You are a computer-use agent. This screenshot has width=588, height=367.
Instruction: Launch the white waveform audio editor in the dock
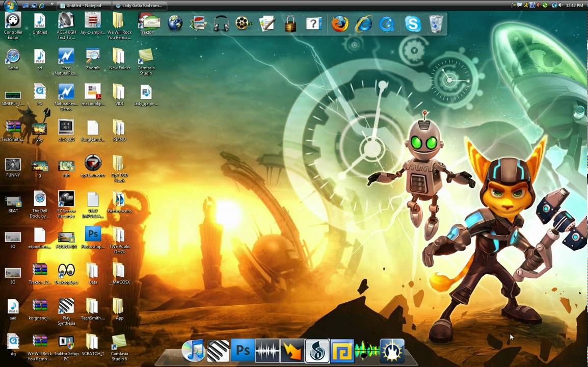268,351
